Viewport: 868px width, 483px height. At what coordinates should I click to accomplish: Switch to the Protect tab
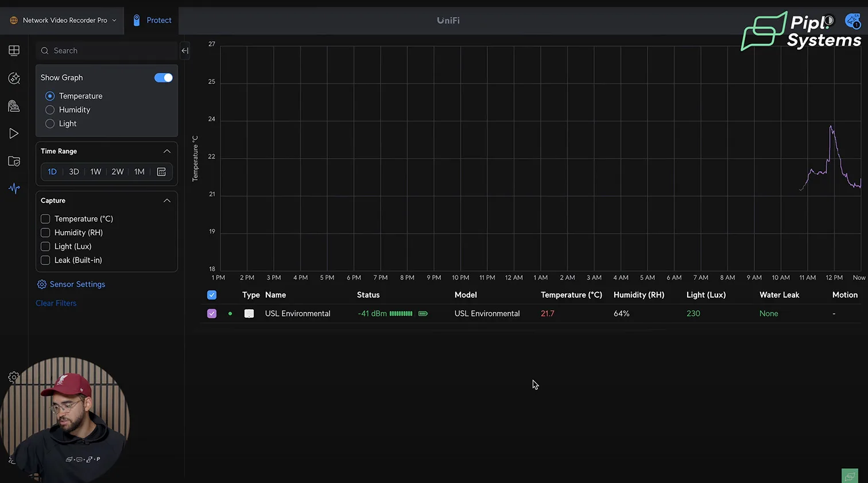click(x=152, y=20)
